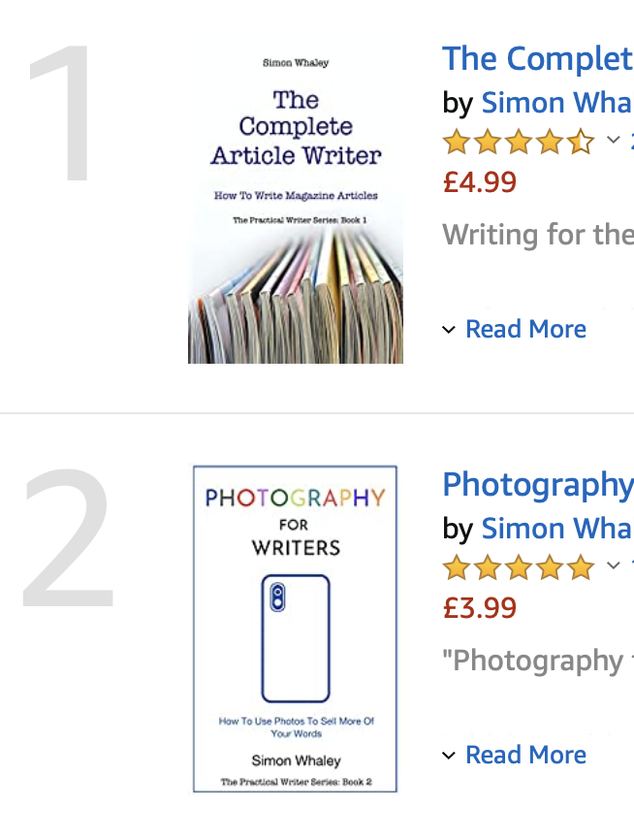Visit Simon Whaley author link for rank 2 book

556,529
